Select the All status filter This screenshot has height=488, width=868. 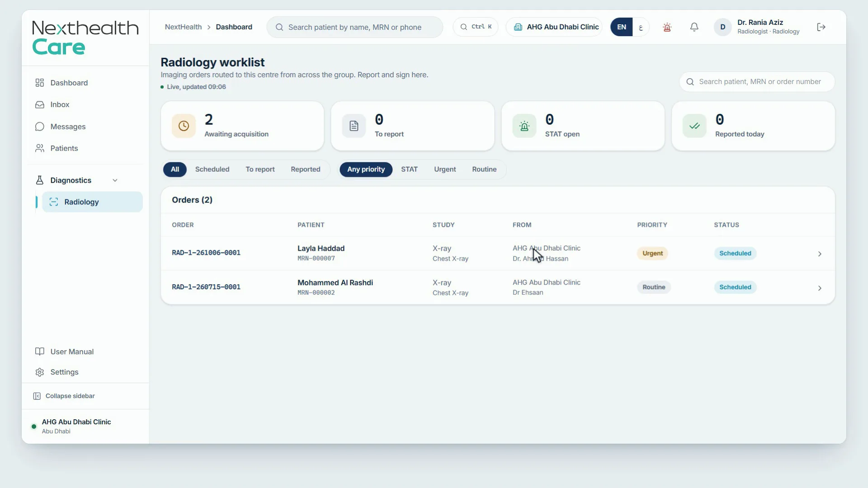coord(175,169)
